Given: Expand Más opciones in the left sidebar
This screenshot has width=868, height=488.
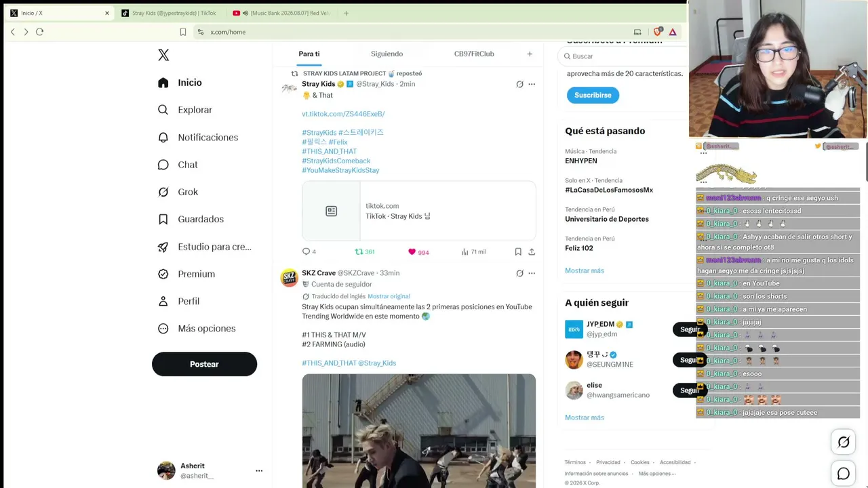Looking at the screenshot, I should click(197, 329).
